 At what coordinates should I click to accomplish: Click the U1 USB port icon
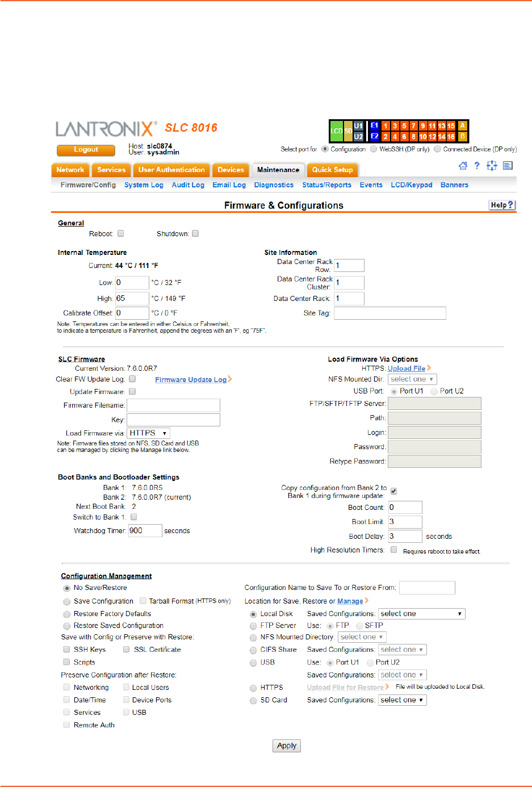pyautogui.click(x=358, y=126)
